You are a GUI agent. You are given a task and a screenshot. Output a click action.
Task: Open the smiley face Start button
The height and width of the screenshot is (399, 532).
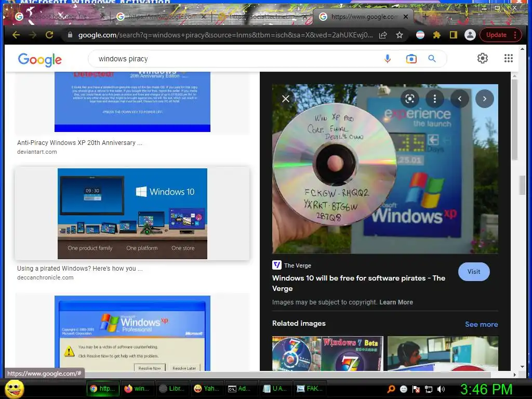pyautogui.click(x=14, y=389)
